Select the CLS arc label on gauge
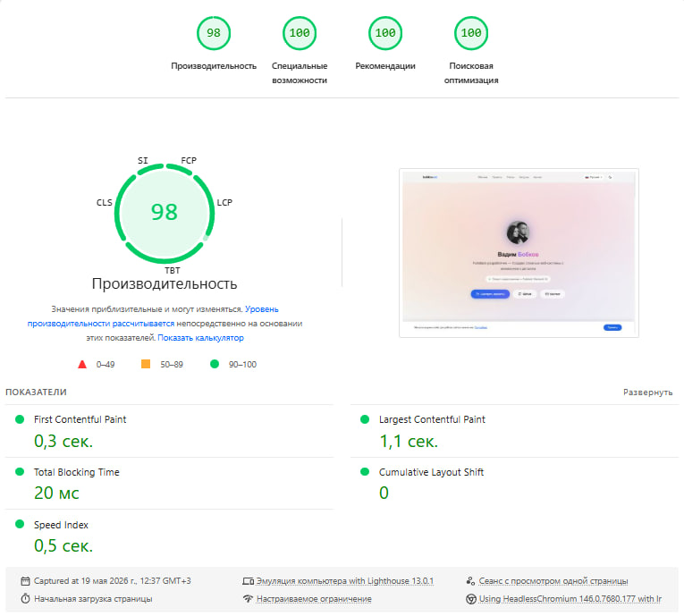Image resolution: width=684 pixels, height=616 pixels. [105, 202]
